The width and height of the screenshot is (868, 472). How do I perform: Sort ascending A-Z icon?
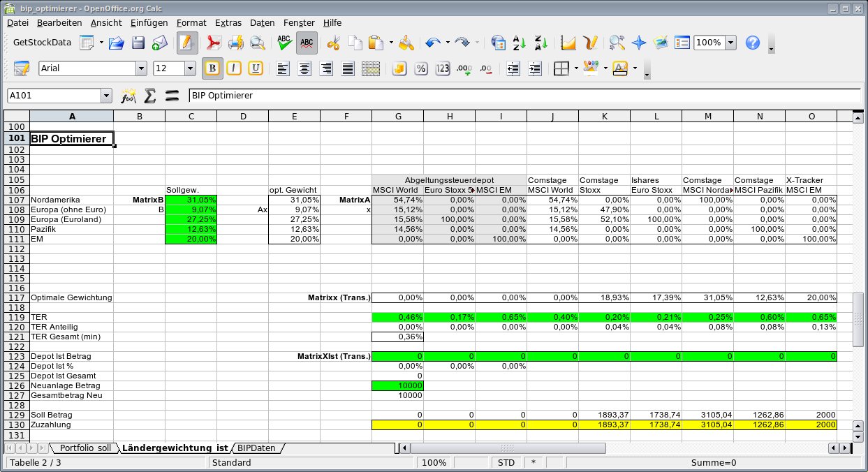coord(520,43)
